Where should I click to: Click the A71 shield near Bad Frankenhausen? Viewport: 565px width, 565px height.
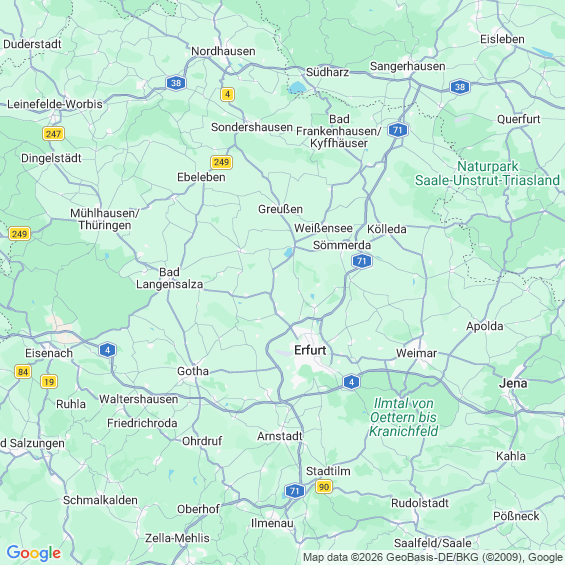398,130
